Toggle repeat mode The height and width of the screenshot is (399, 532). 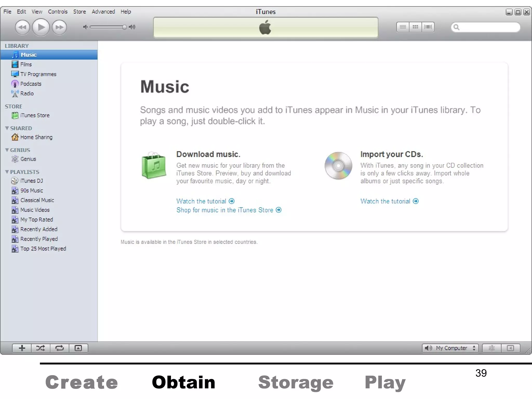coord(59,348)
